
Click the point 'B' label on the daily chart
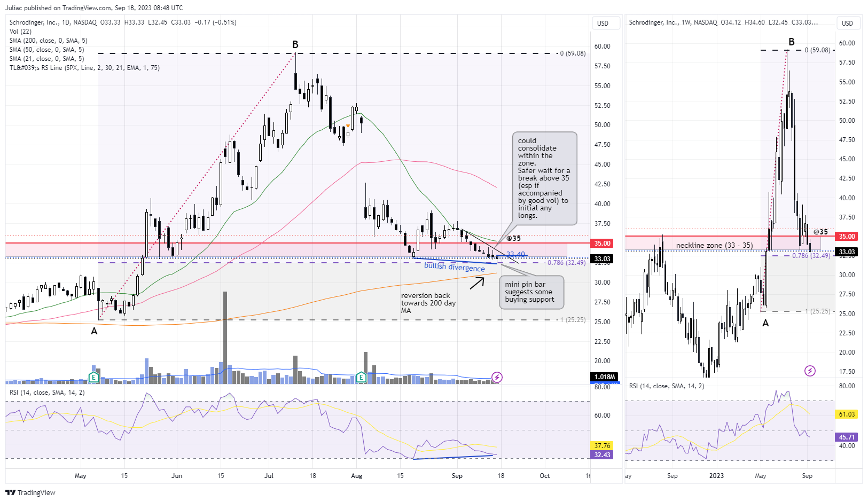coord(295,44)
